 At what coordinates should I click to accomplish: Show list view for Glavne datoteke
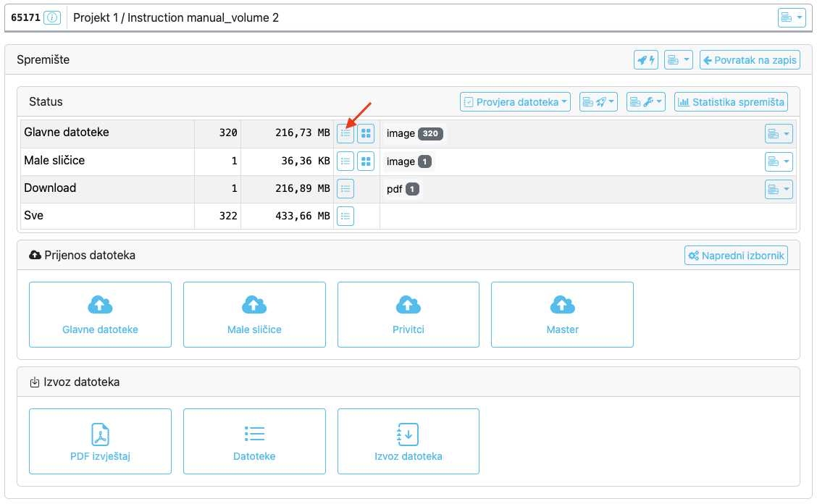click(x=345, y=133)
